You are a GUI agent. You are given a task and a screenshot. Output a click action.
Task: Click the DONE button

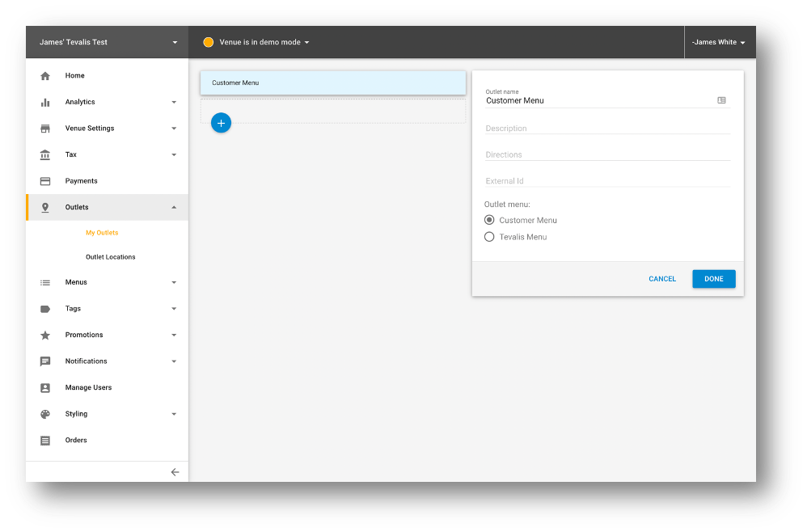(713, 278)
